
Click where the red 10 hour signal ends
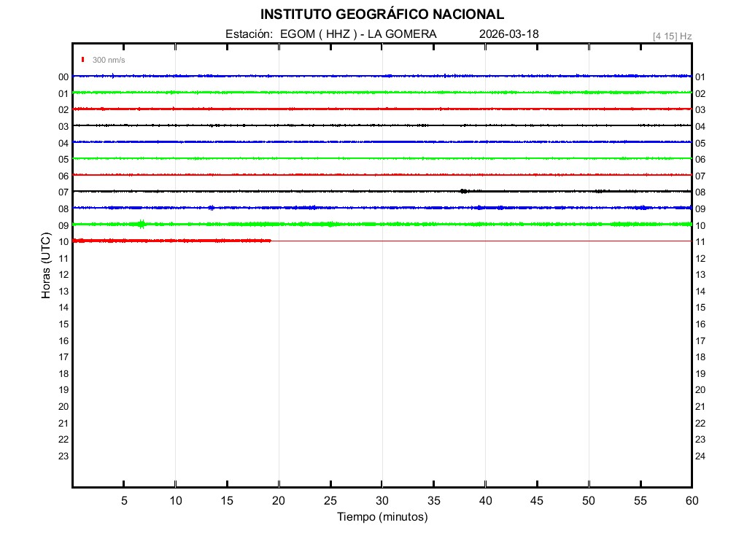[271, 241]
